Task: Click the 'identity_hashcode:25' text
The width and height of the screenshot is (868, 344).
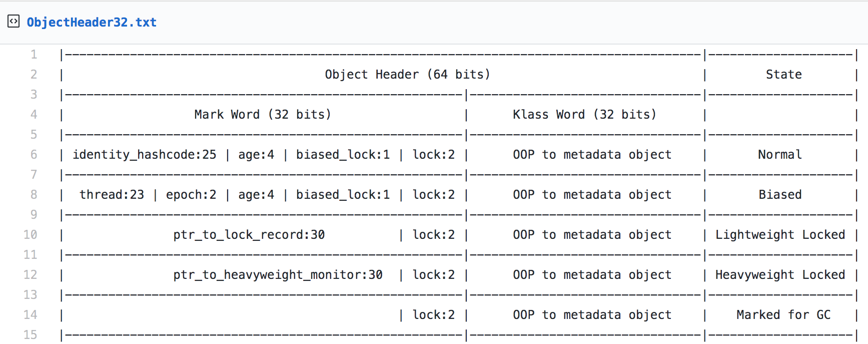Action: pyautogui.click(x=145, y=155)
